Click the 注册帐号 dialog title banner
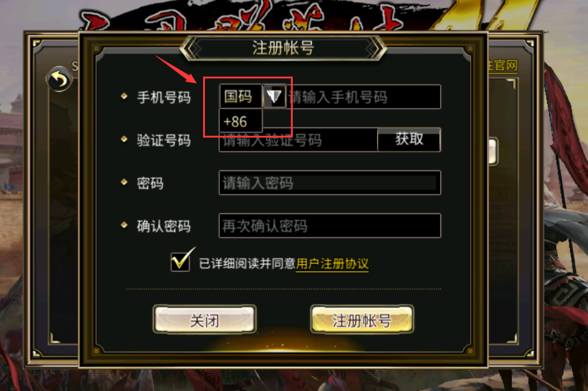588x391 pixels. coord(283,48)
